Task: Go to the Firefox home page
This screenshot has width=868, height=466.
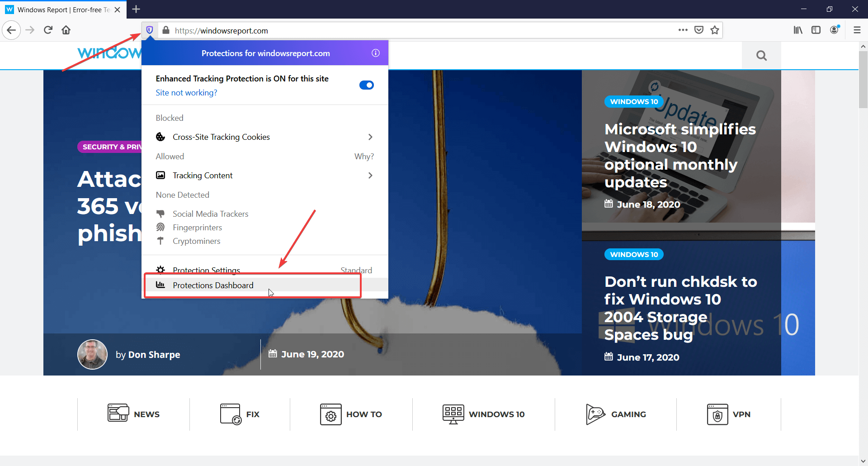Action: click(x=66, y=30)
